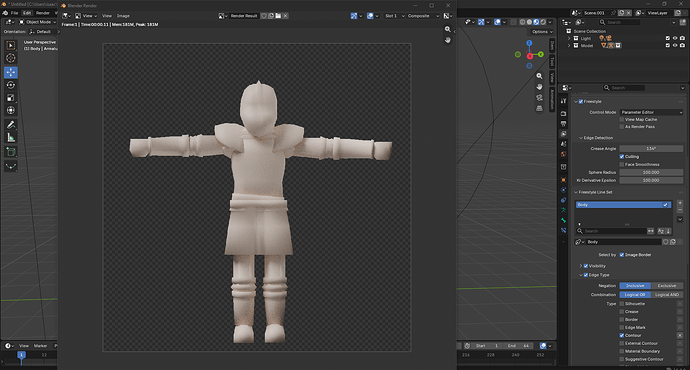
Task: Enable Face Smoothness checkbox
Action: (x=622, y=165)
